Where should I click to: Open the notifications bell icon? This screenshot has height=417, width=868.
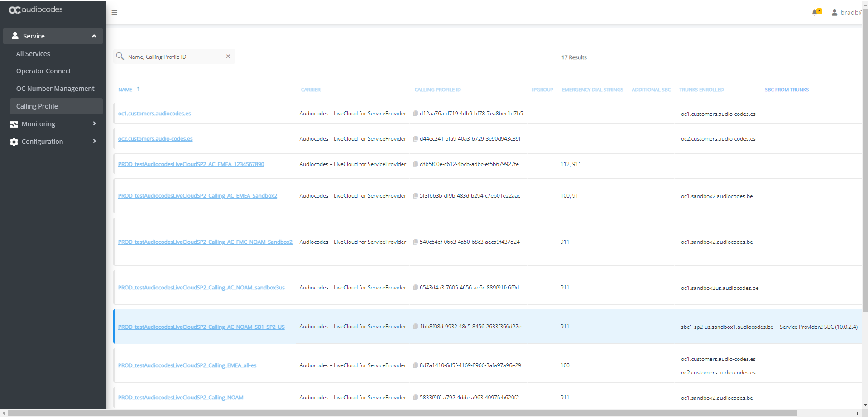point(815,13)
